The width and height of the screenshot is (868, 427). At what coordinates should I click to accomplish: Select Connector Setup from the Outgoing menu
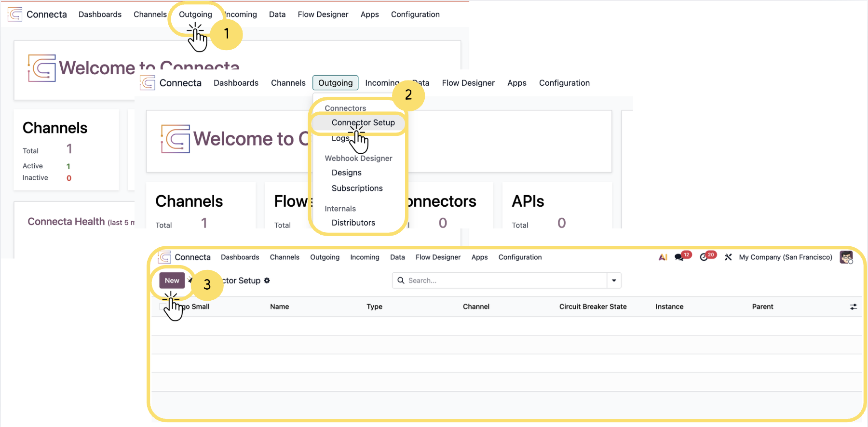click(x=363, y=123)
